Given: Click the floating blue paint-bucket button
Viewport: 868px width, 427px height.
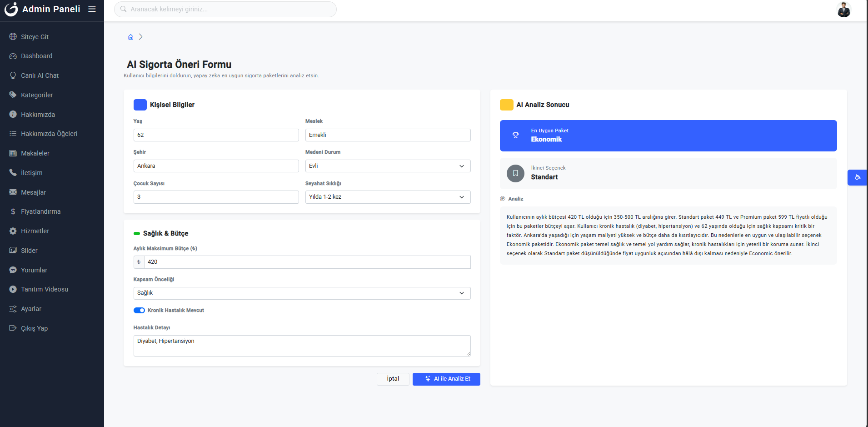Looking at the screenshot, I should 858,177.
